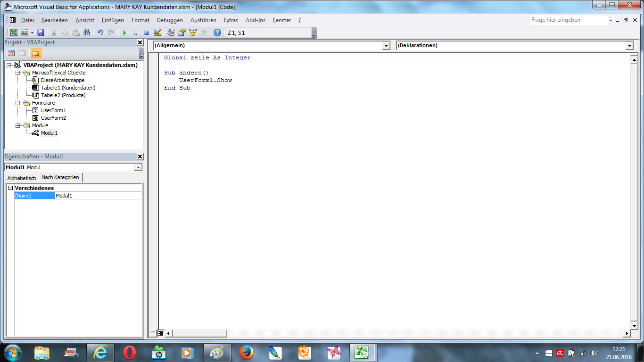Screen dimensions: 644x362
Task: Open the Modul1 object dropdown in Eigenschaften
Action: click(x=138, y=167)
